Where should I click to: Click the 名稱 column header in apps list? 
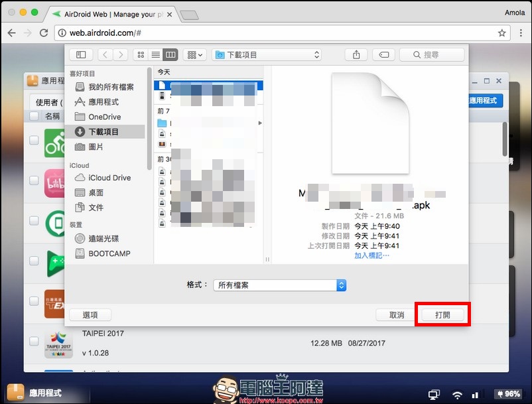point(52,116)
